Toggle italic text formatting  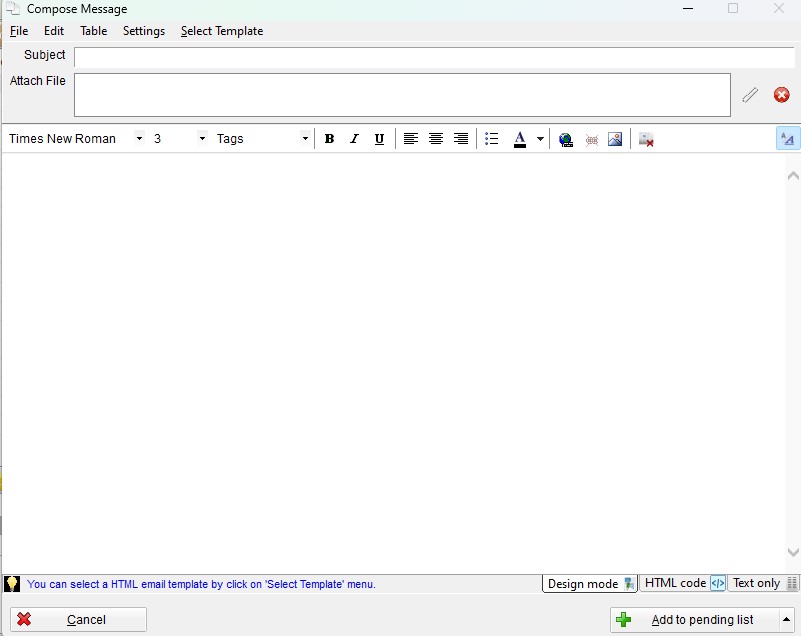coord(354,138)
